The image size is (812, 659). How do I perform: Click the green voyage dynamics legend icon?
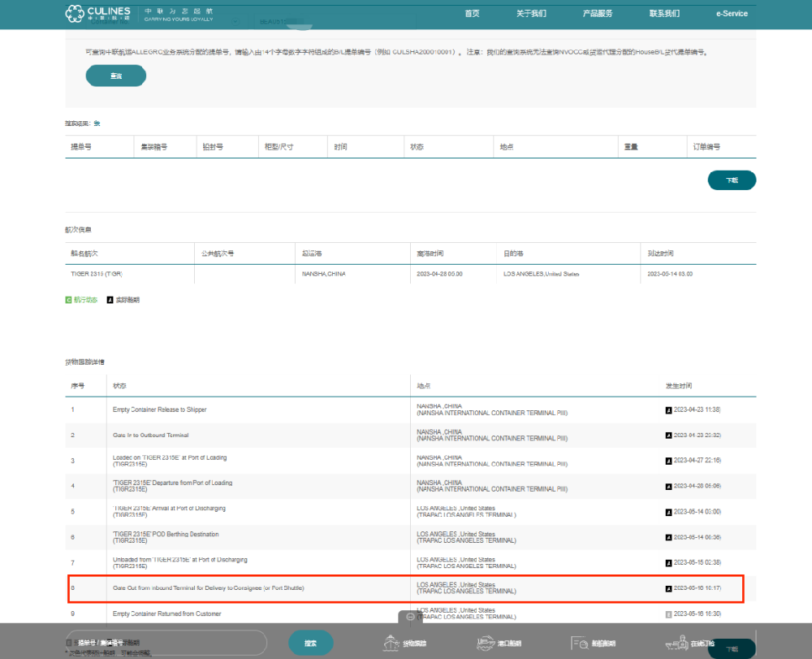click(x=69, y=300)
